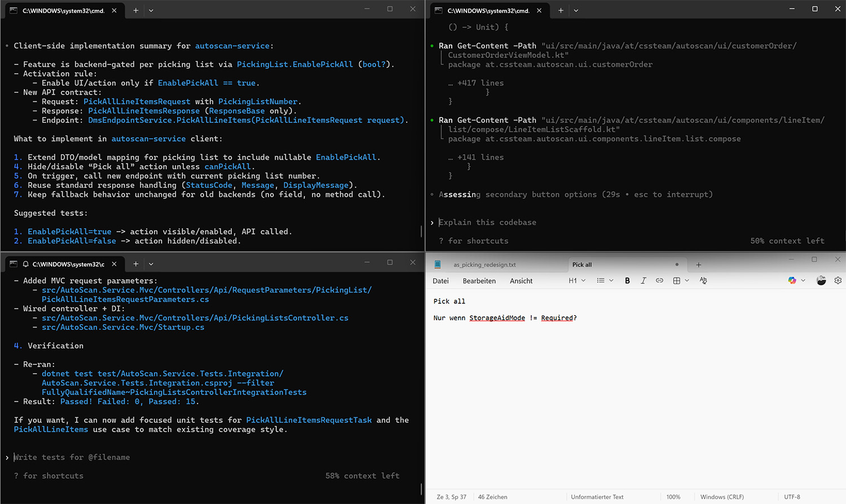Image resolution: width=846 pixels, height=504 pixels.
Task: Click the clear formatting icon
Action: coord(703,281)
